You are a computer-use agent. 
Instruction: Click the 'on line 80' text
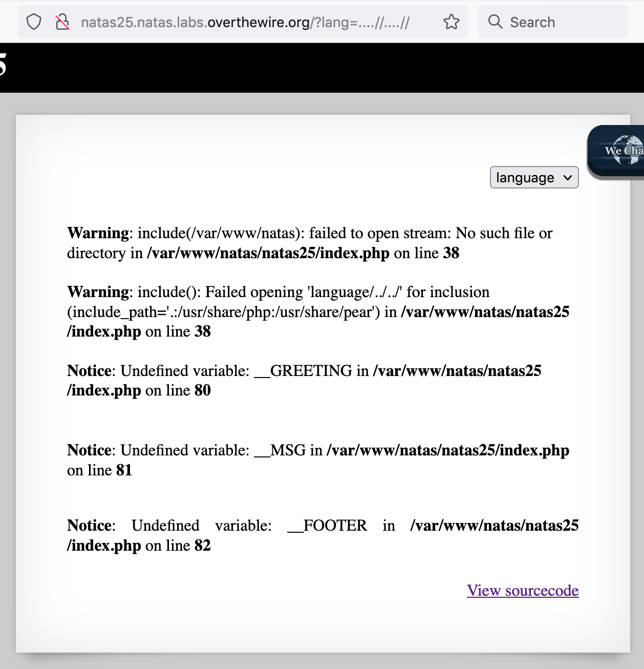point(178,390)
